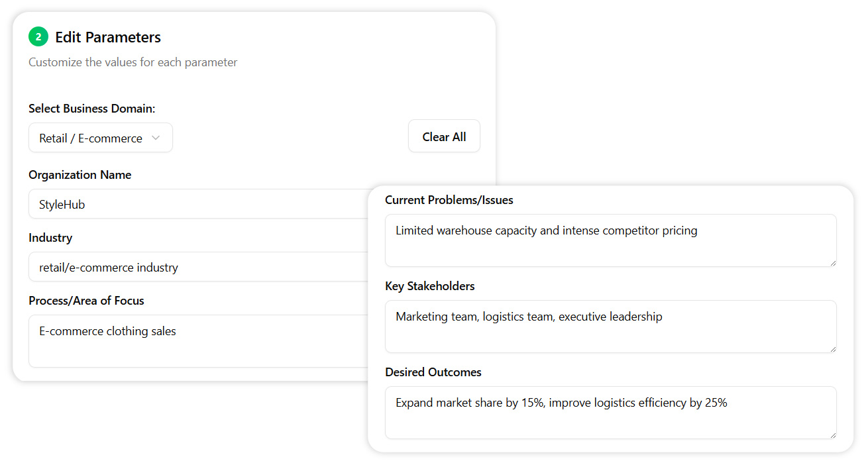868x463 pixels.
Task: Click the Desired Outcomes textarea resize corner
Action: click(x=832, y=435)
